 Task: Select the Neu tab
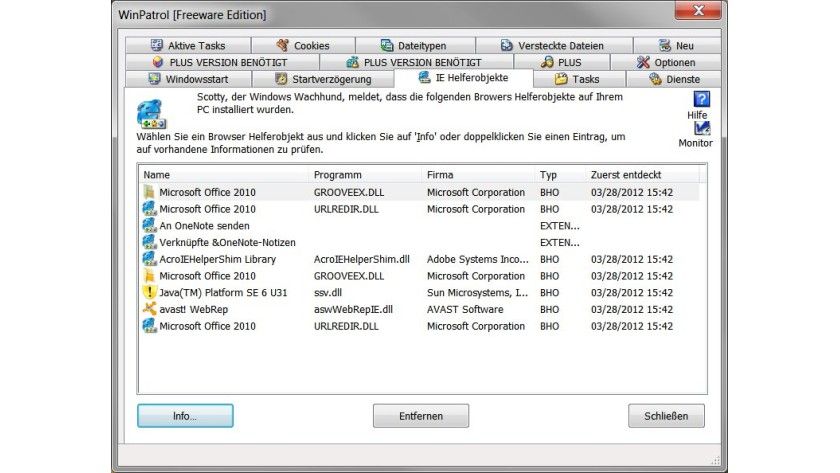pyautogui.click(x=677, y=46)
